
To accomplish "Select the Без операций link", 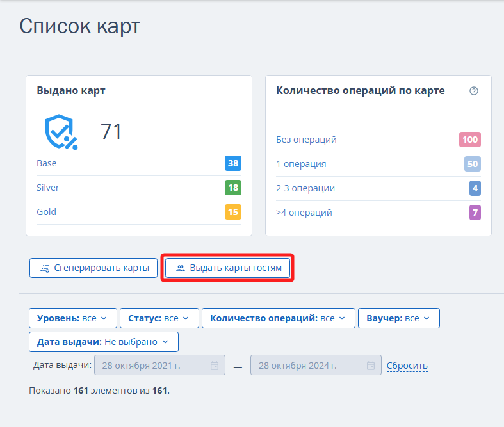I will 306,140.
